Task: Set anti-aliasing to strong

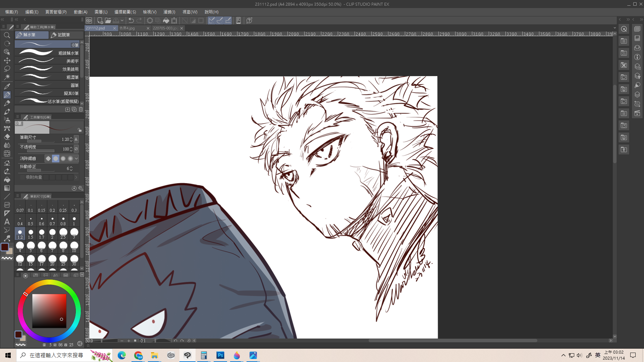Action: pyautogui.click(x=70, y=159)
